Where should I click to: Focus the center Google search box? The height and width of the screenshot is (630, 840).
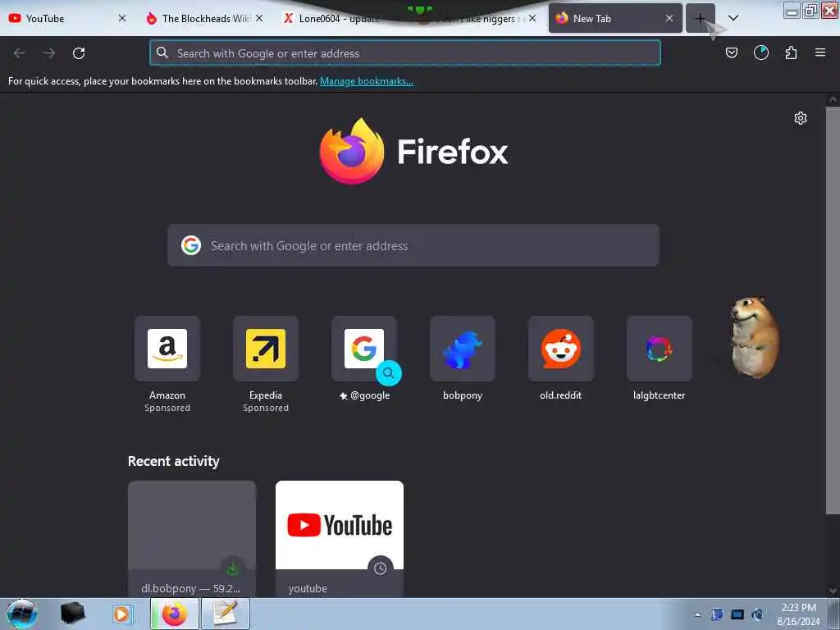click(x=413, y=245)
